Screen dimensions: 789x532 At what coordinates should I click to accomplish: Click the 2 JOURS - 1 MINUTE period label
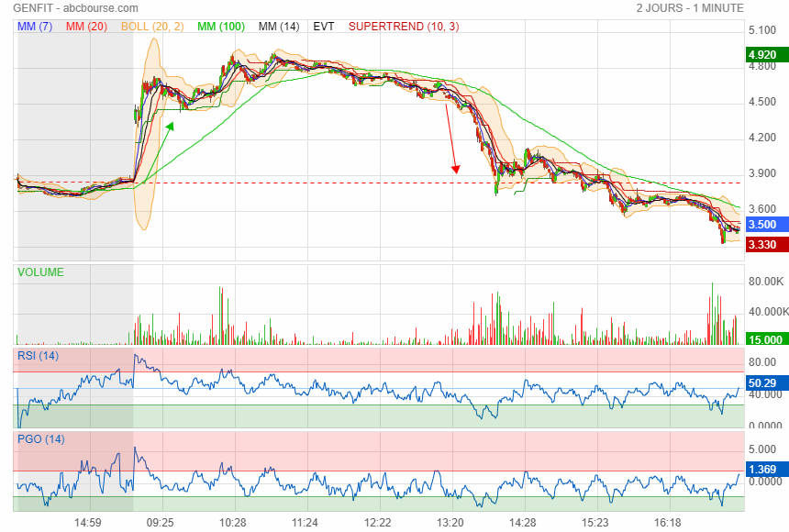pos(689,8)
